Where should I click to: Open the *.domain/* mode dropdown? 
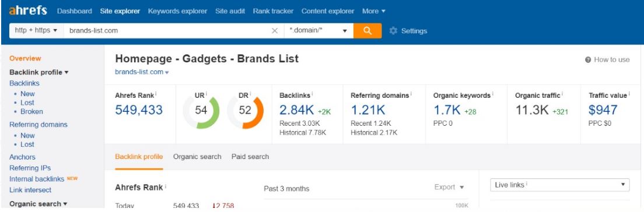tap(318, 31)
